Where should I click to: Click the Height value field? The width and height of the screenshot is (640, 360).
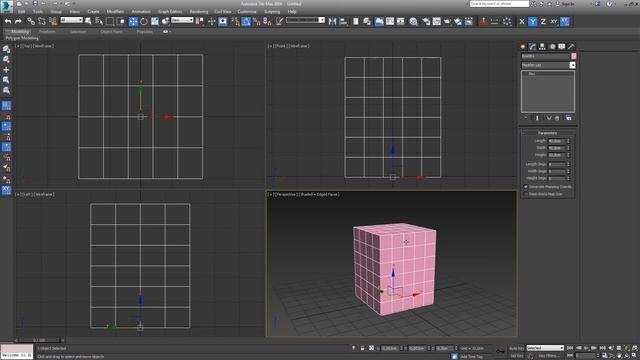tap(557, 155)
